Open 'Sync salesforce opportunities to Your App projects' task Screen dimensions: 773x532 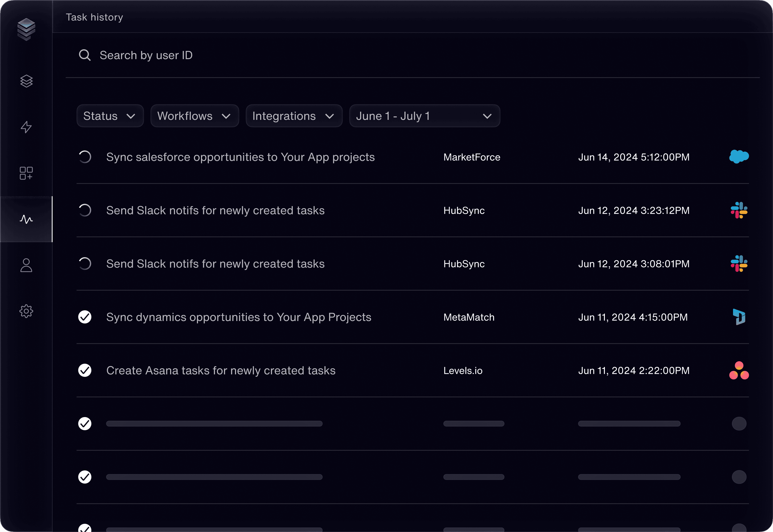click(240, 157)
